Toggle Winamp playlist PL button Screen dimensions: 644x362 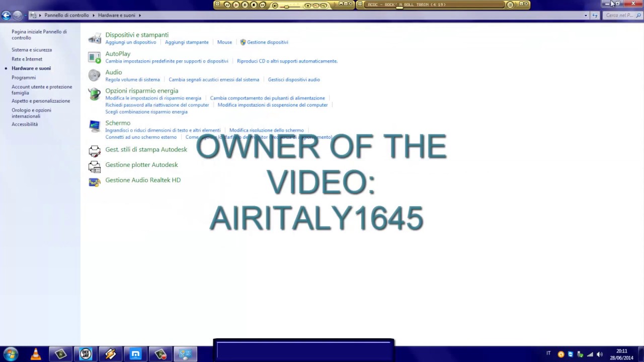tap(316, 5)
